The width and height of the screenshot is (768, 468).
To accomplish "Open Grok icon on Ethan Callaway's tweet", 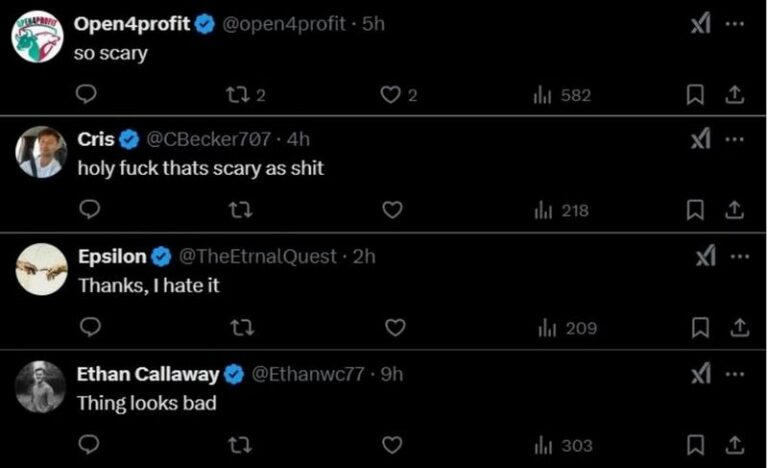I will pyautogui.click(x=701, y=375).
